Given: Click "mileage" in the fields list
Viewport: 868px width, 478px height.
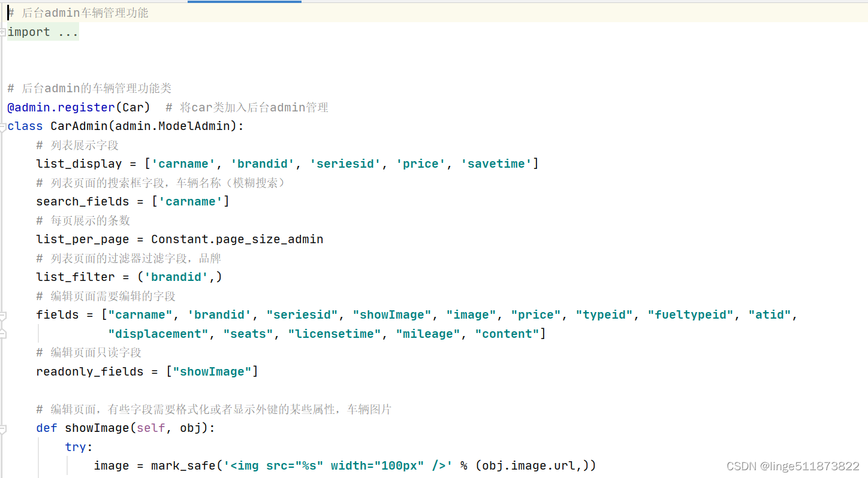Looking at the screenshot, I should tap(428, 334).
